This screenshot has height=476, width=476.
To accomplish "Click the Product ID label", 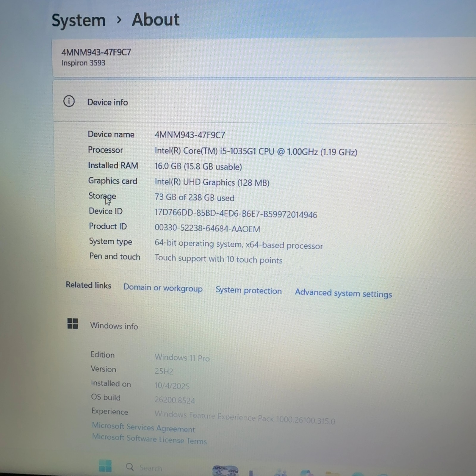I will point(108,226).
